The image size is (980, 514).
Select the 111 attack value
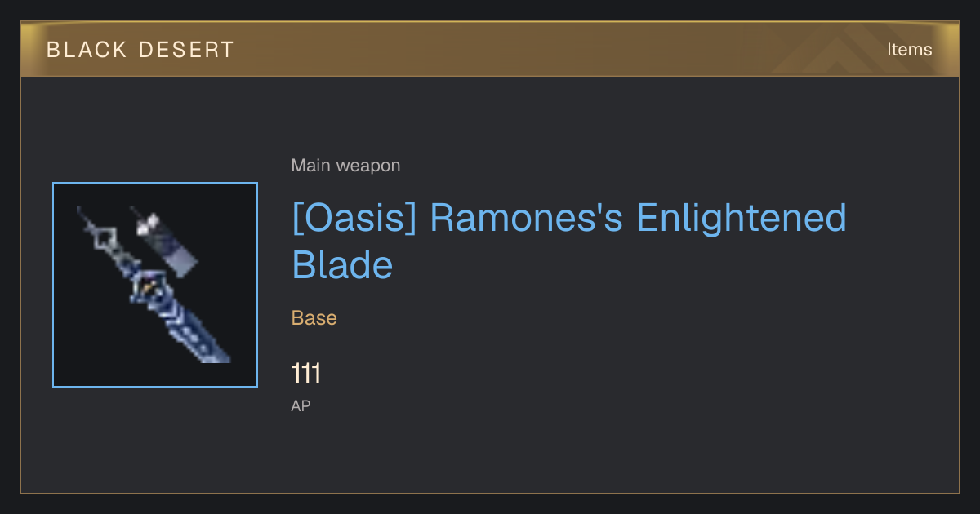point(306,374)
